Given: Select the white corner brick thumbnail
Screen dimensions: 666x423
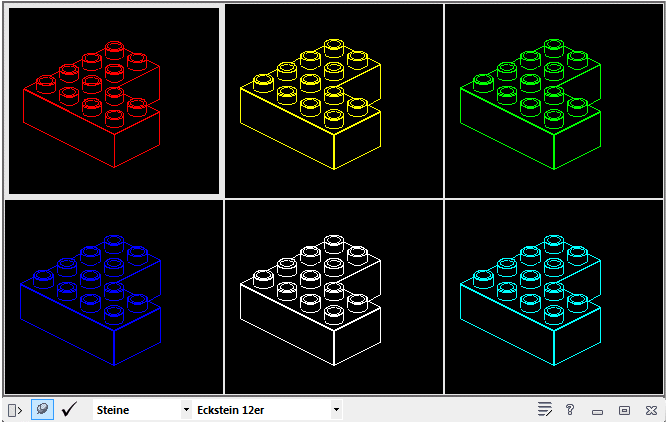Looking at the screenshot, I should 334,297.
